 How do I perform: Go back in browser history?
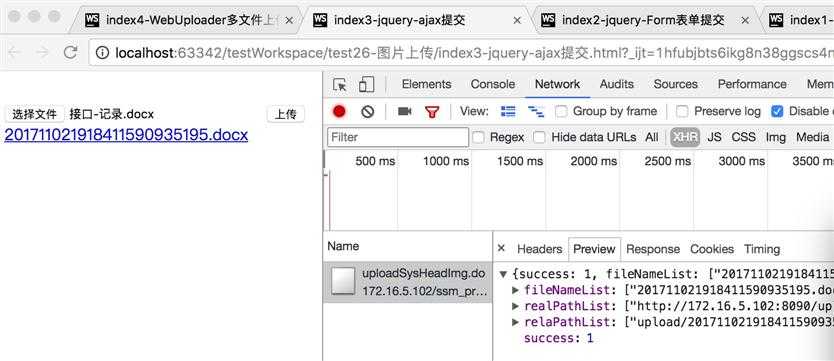(x=14, y=52)
